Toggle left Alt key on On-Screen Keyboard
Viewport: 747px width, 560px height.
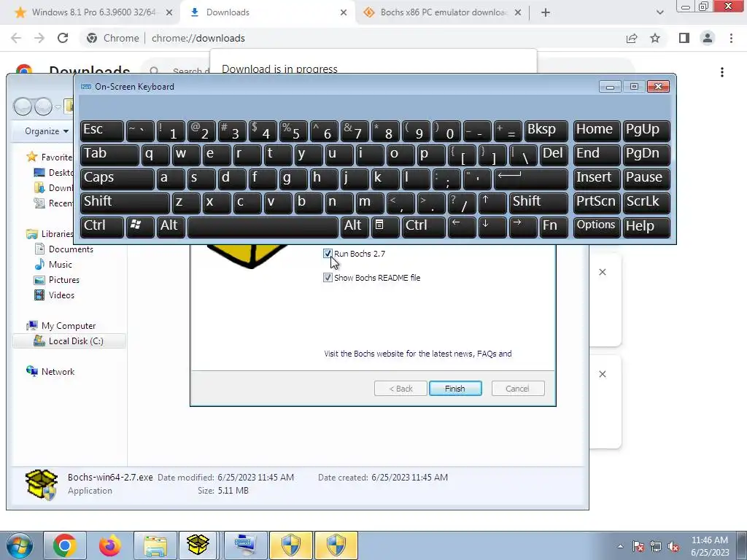(171, 226)
